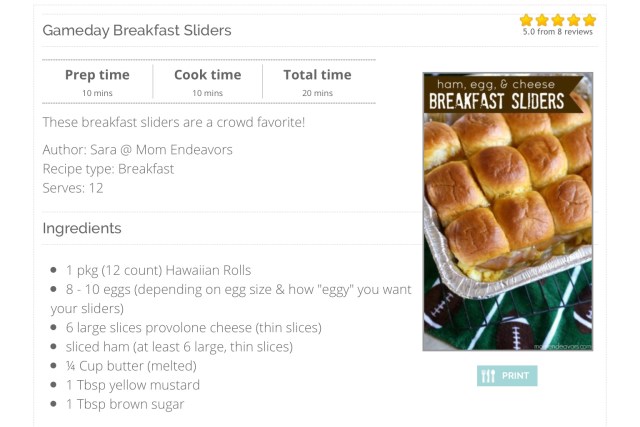Click the Cook time heading
Screen dimensions: 640x427
point(207,75)
